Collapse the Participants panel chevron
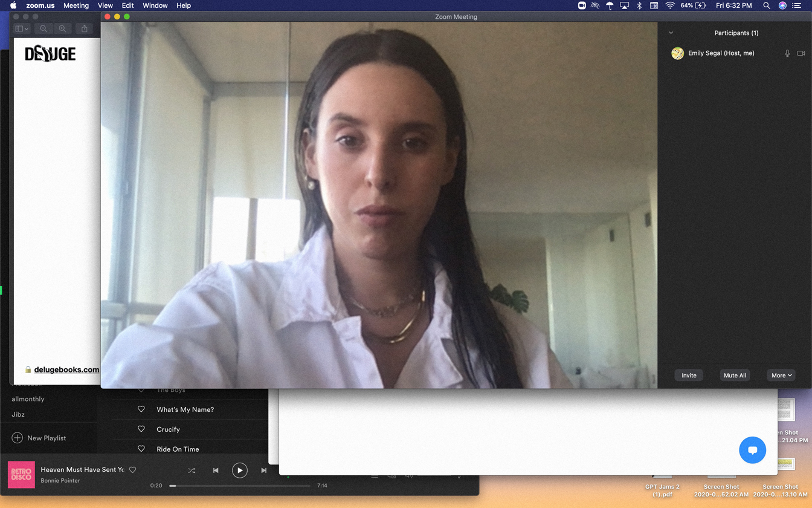812x508 pixels. coord(671,33)
